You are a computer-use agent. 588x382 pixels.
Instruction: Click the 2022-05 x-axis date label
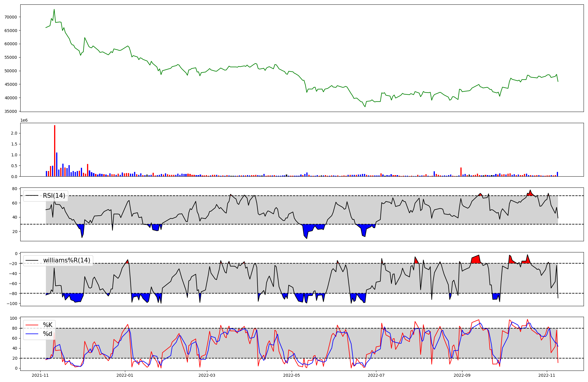[x=291, y=375]
